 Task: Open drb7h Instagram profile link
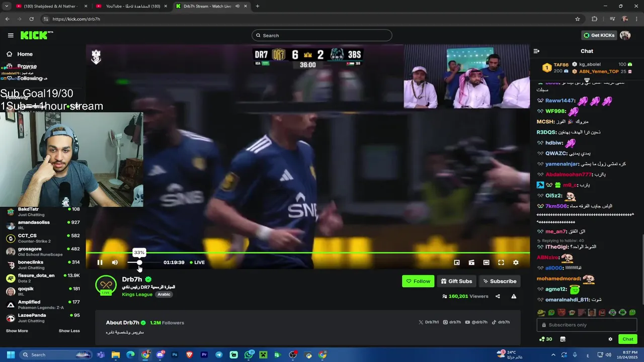[x=452, y=322]
